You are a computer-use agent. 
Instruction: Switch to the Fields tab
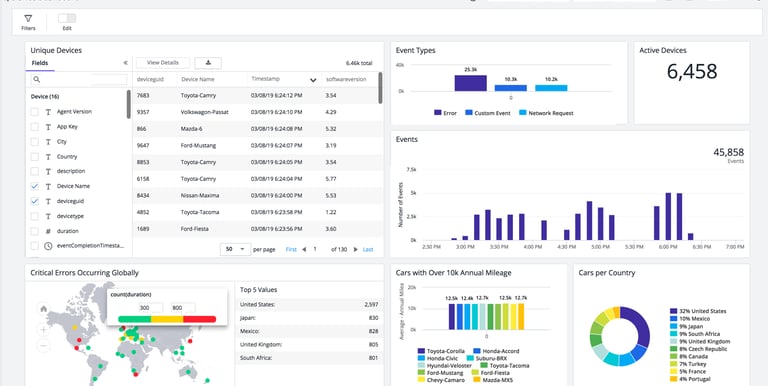point(40,63)
